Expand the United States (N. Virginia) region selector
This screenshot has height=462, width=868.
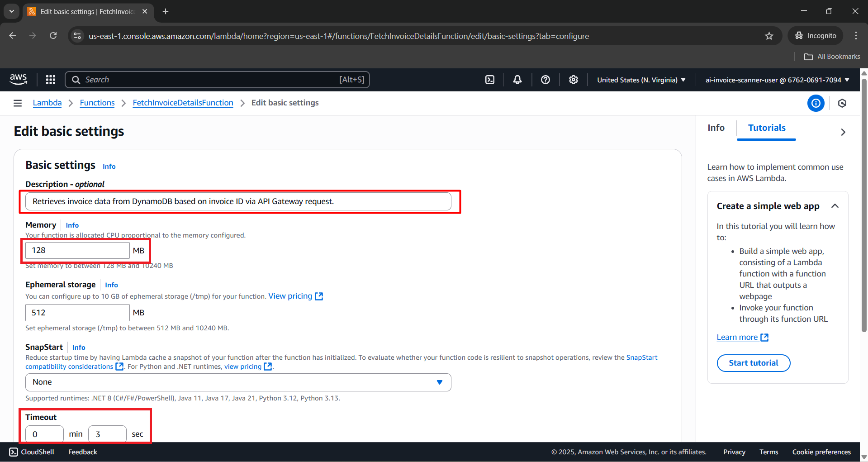tap(641, 80)
